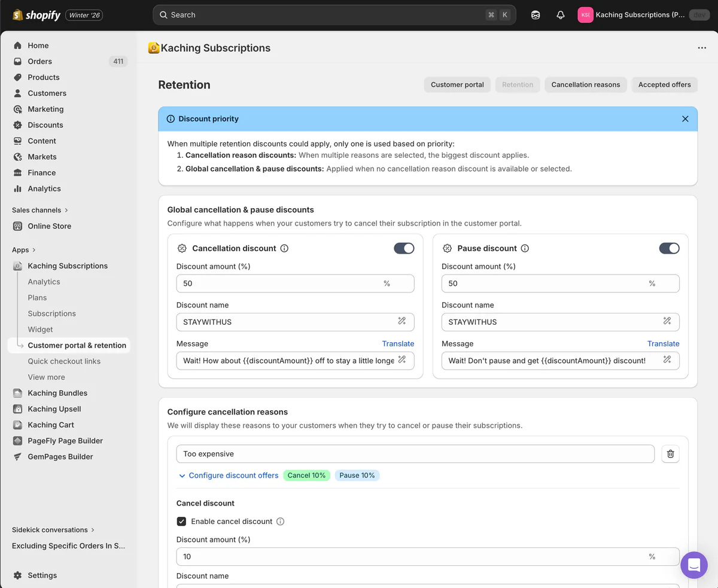Image resolution: width=718 pixels, height=588 pixels.
Task: Click the PageFly Page Builder icon
Action: click(18, 441)
